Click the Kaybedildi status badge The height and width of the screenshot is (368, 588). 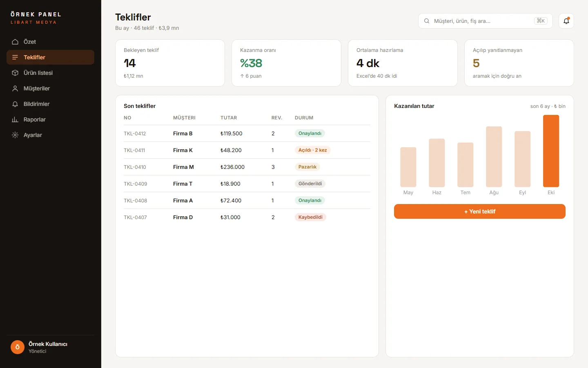coord(310,217)
